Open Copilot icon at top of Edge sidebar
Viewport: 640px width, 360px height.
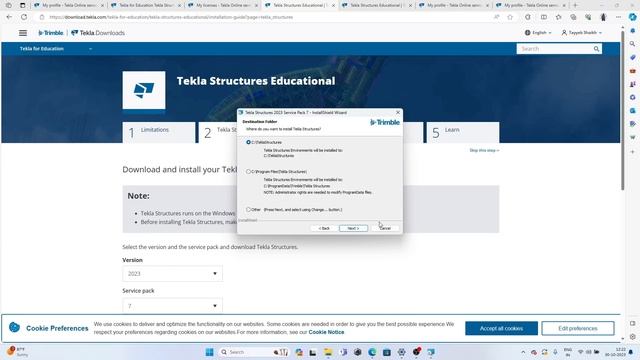point(633,17)
